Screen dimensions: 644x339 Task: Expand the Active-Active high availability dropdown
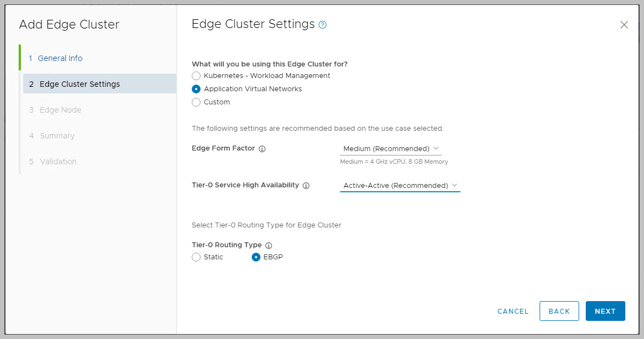pyautogui.click(x=400, y=186)
